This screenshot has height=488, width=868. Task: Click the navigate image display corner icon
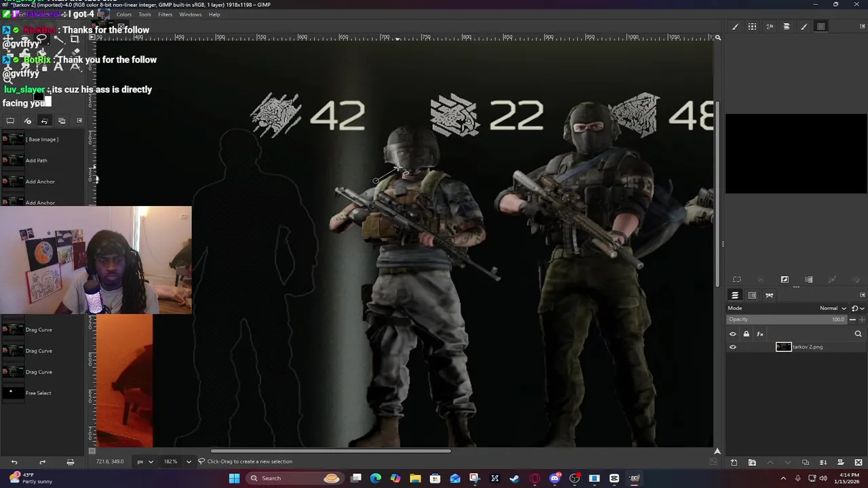[717, 451]
